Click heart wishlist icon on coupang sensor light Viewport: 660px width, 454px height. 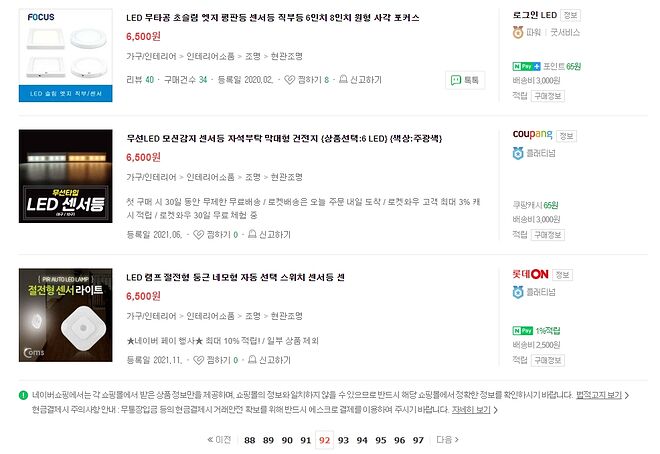198,234
